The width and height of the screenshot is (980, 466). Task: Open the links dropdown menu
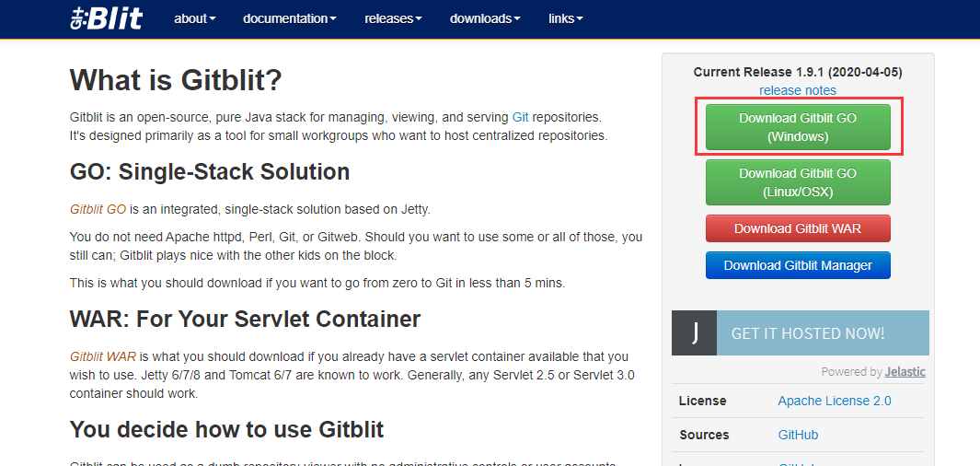coord(566,18)
